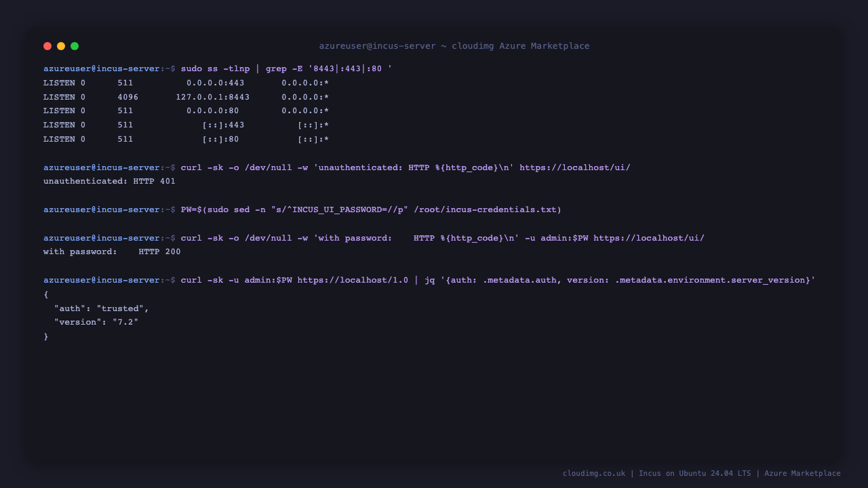Select the listen row for [::]:80

click(x=186, y=140)
